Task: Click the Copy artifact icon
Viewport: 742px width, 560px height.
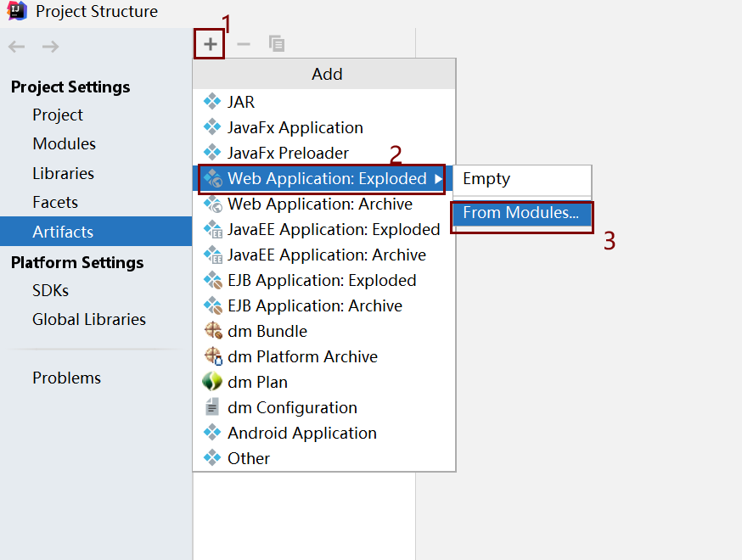Action: [x=276, y=42]
